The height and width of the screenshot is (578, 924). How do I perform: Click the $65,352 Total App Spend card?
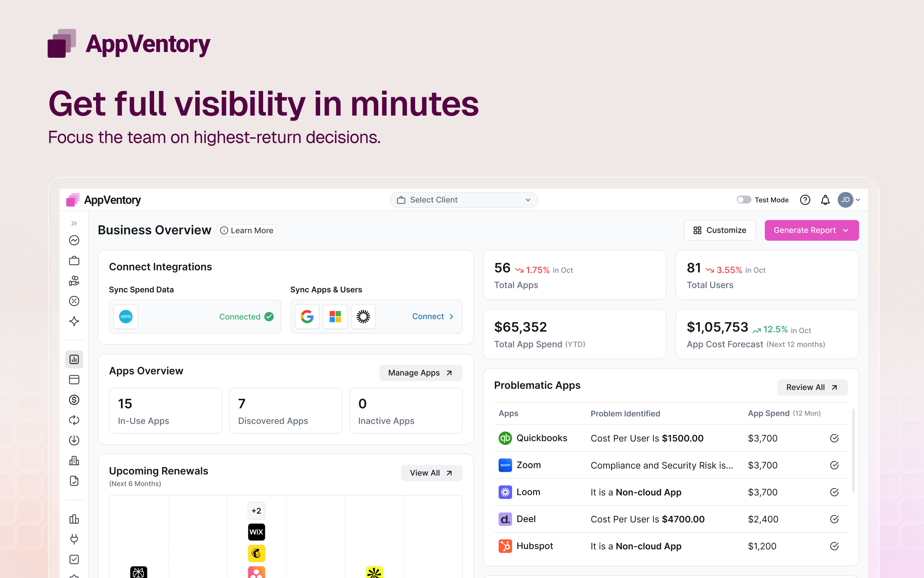pyautogui.click(x=574, y=334)
